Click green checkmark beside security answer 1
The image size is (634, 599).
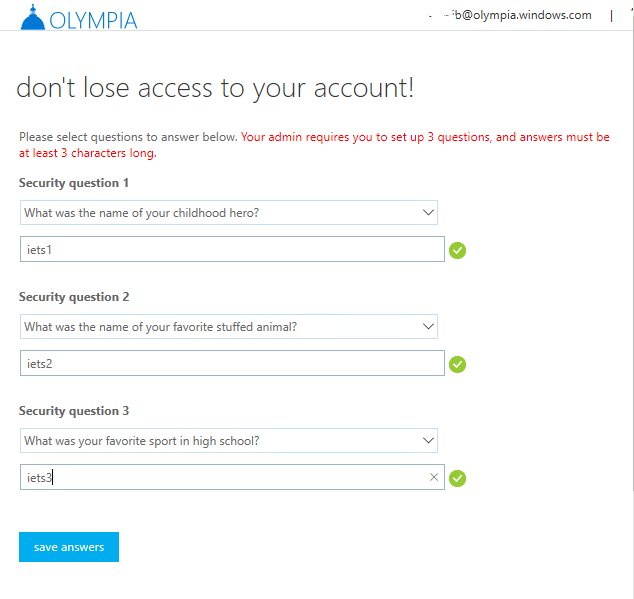[x=458, y=250]
